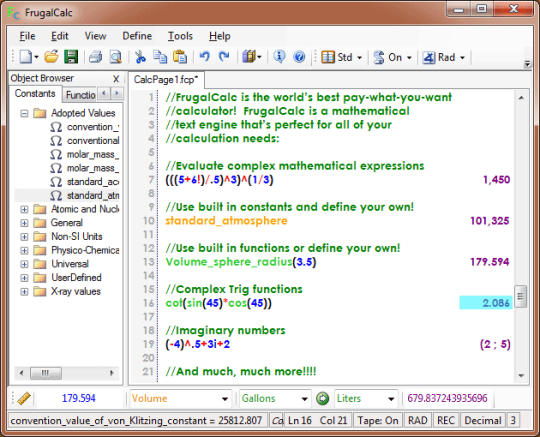Click the blue help question-mark icon
Viewport: 540px width, 437px height.
click(300, 57)
